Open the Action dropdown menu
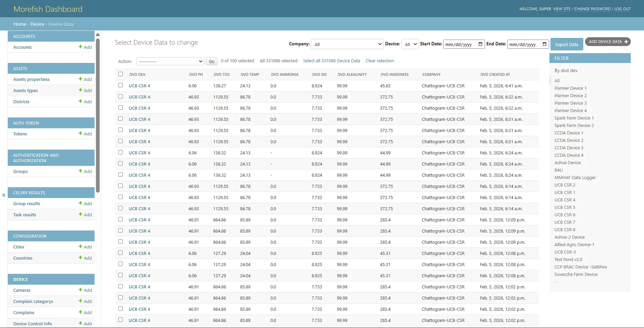 pyautogui.click(x=170, y=61)
